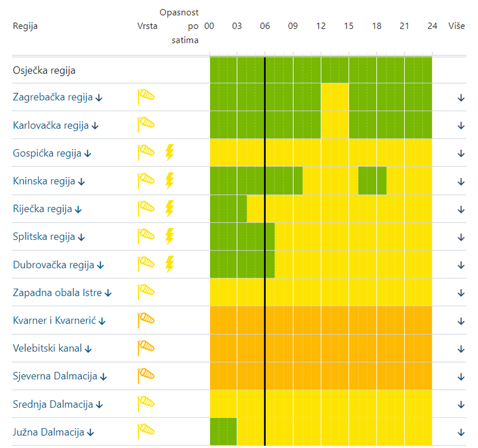Click the Regija column header
This screenshot has width=478, height=448.
click(x=25, y=26)
